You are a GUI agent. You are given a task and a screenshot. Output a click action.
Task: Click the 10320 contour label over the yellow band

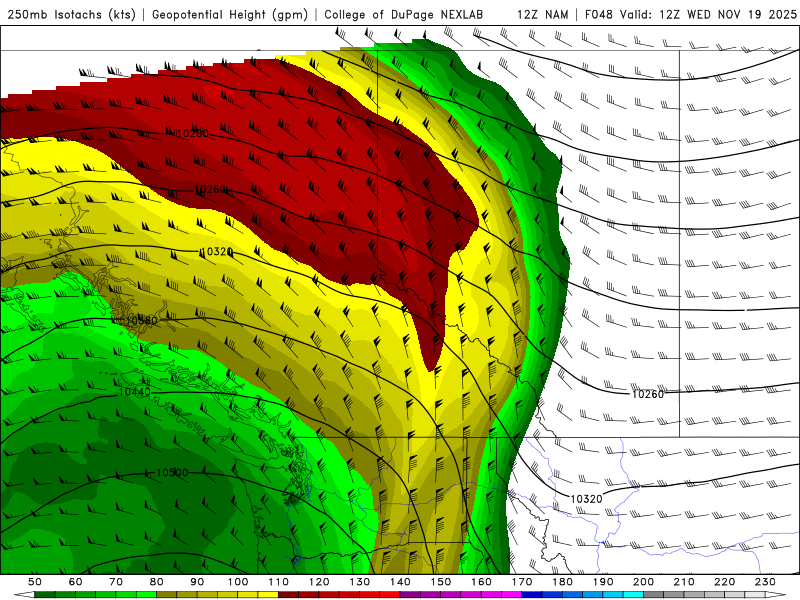point(218,252)
